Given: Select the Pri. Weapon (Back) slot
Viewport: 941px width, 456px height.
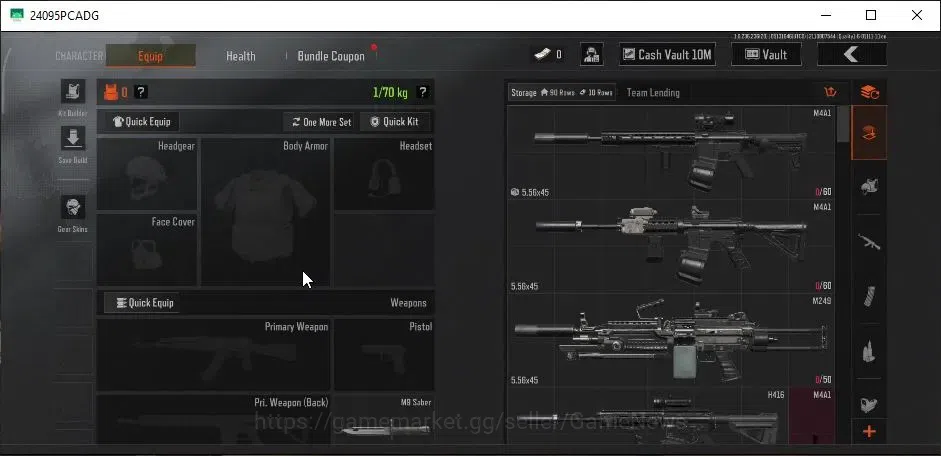Looking at the screenshot, I should click(x=214, y=419).
